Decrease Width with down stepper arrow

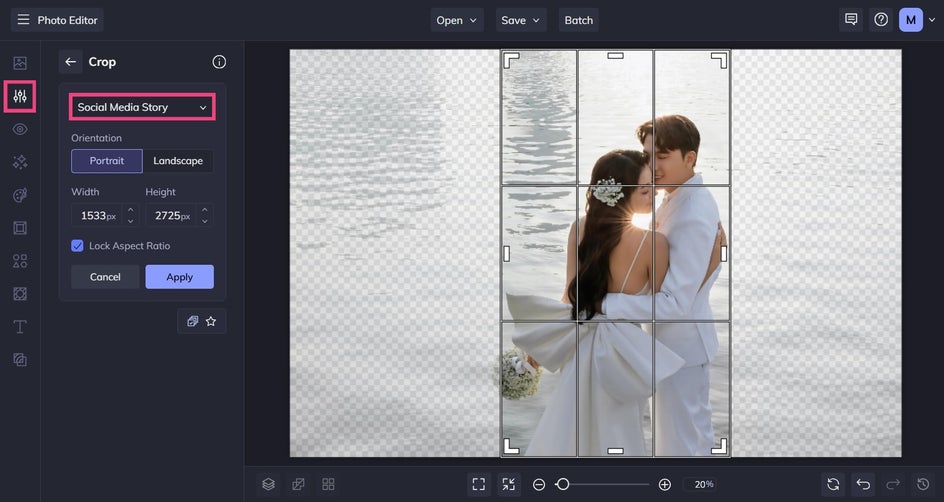click(131, 221)
